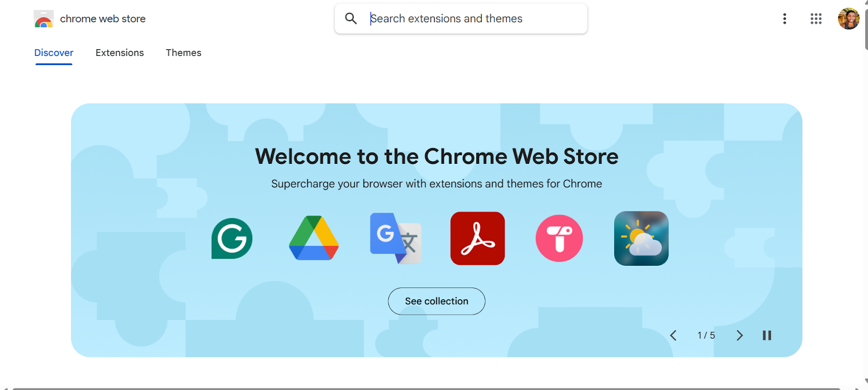Focus the Search extensions and themes field
The image size is (868, 390).
[461, 18]
